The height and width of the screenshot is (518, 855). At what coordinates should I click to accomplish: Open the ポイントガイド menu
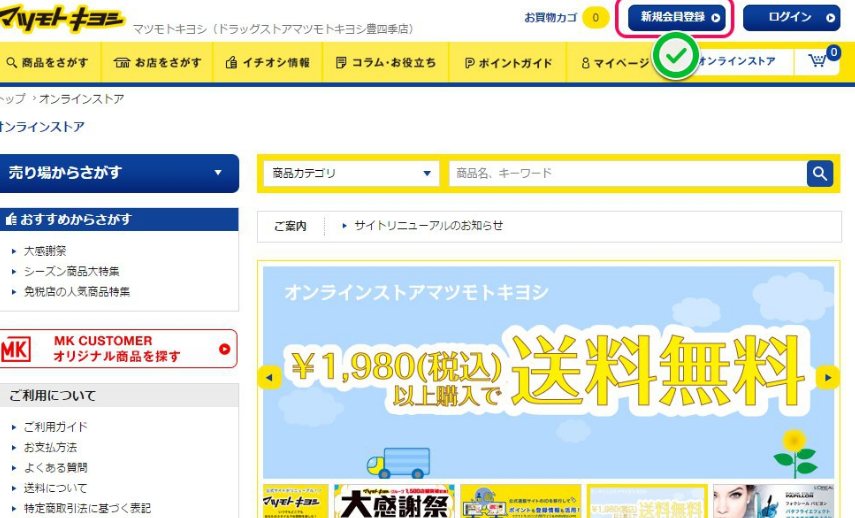point(508,63)
